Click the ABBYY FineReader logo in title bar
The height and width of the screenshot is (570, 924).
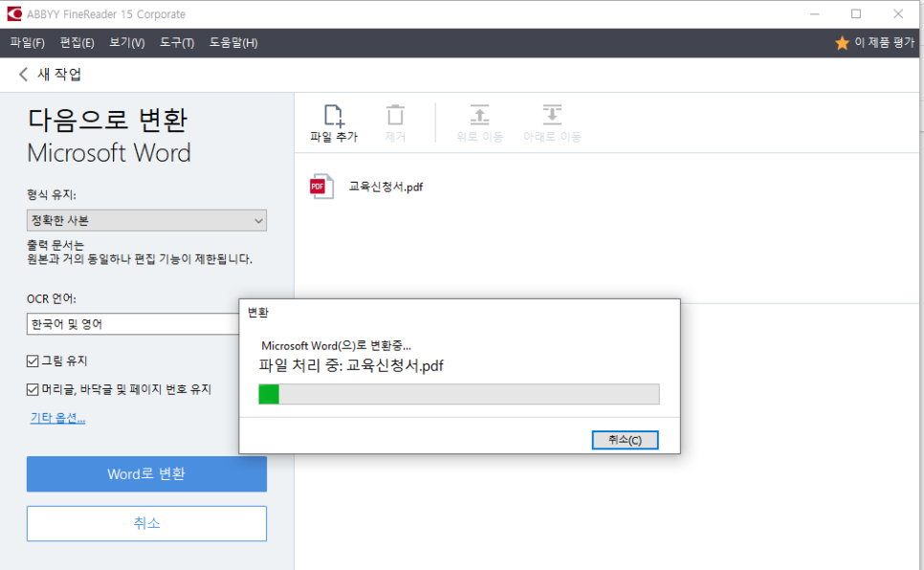point(13,13)
